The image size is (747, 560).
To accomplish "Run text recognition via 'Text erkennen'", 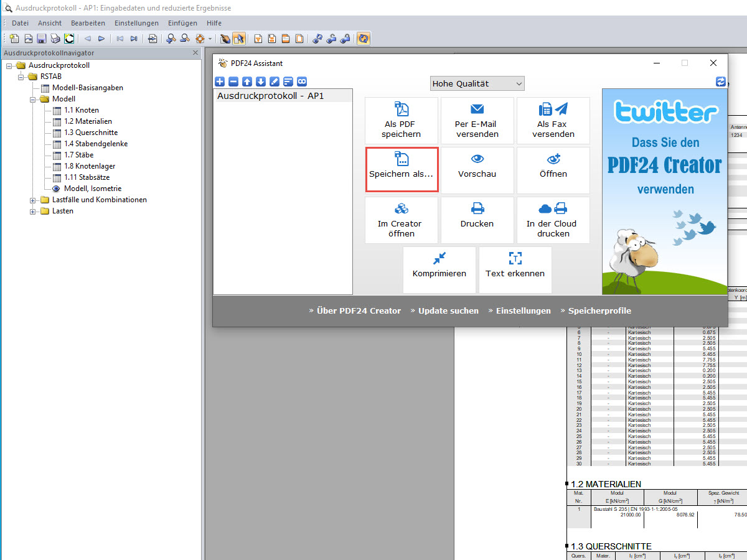I will (515, 269).
